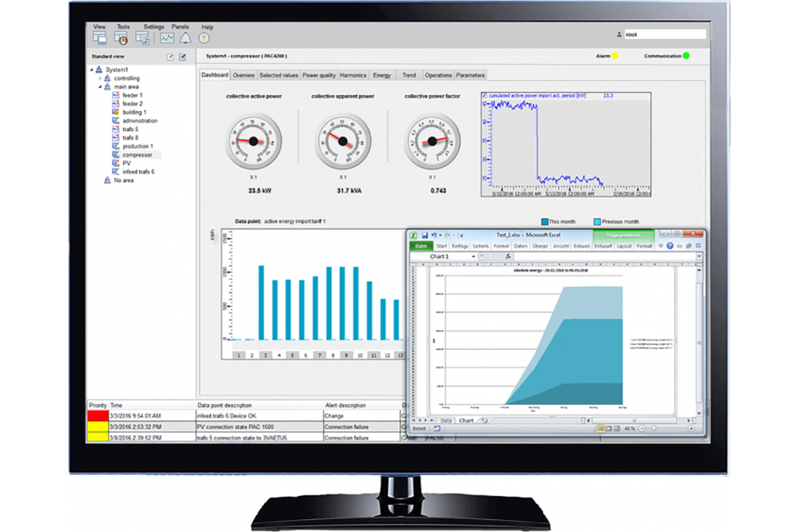Open the help question mark icon
Viewport: 799px width, 532px height.
point(204,38)
